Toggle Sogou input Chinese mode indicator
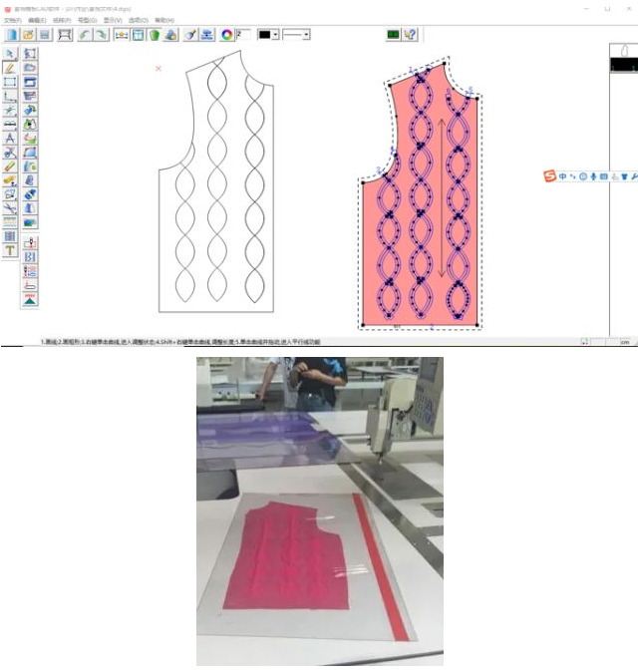Screen dimensions: 638x672 click(562, 176)
